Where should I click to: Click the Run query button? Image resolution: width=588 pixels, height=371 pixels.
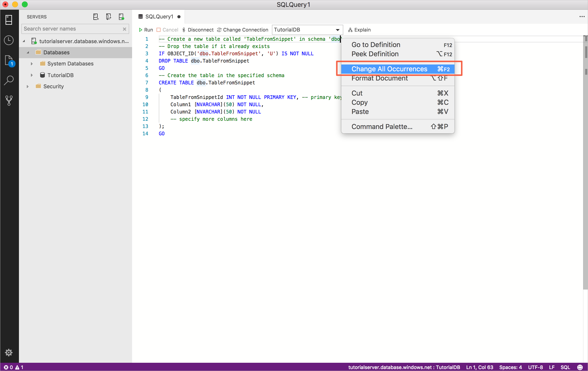[145, 30]
